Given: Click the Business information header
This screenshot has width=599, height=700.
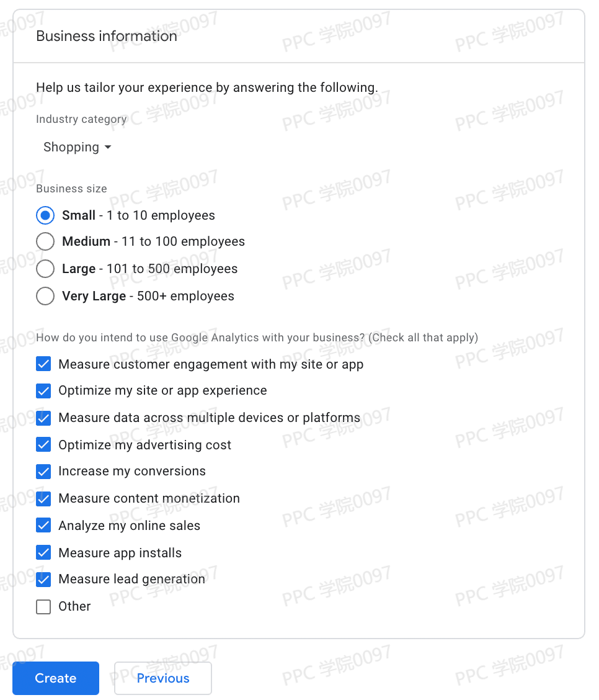Looking at the screenshot, I should (107, 36).
